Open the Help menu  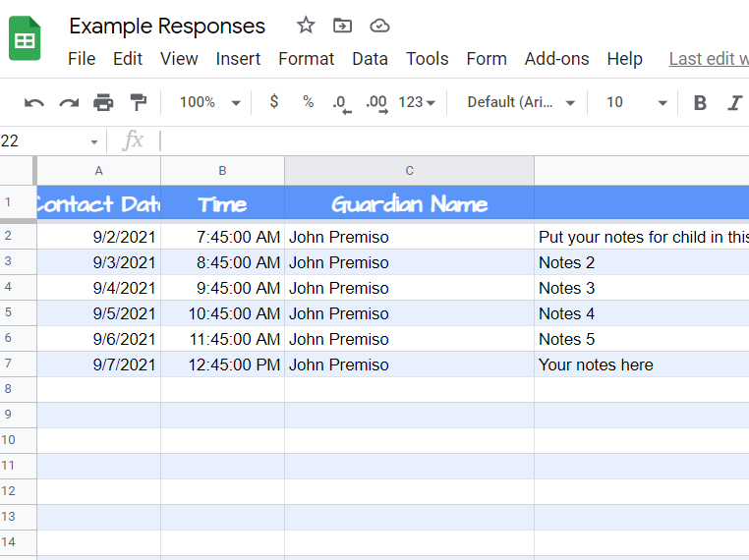[624, 59]
